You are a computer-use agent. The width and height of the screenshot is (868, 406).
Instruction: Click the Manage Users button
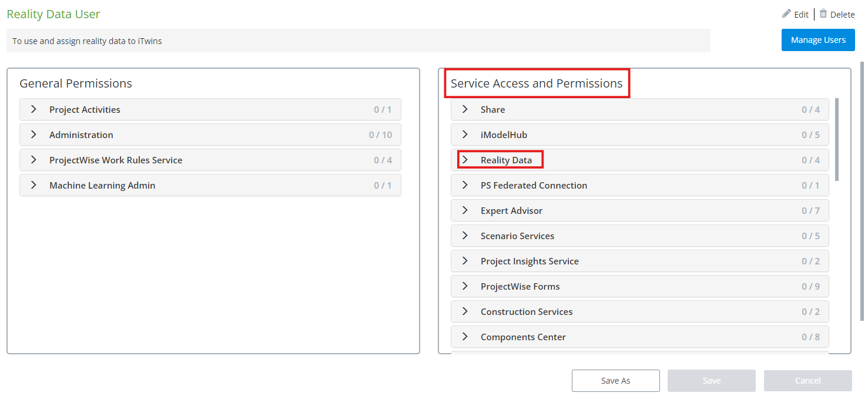point(818,40)
